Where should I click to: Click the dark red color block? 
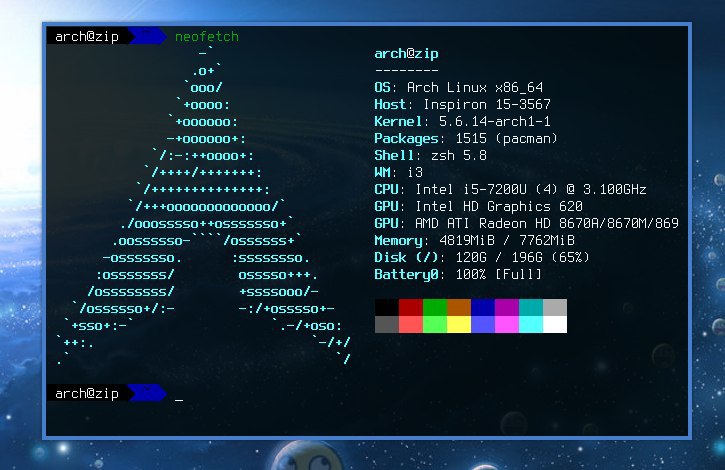click(411, 308)
